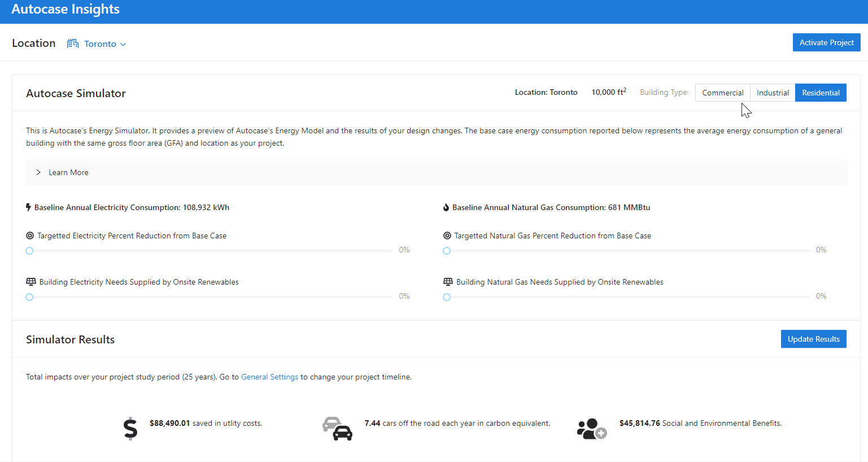Click the 'Autocase Simulator' heading

coord(76,93)
